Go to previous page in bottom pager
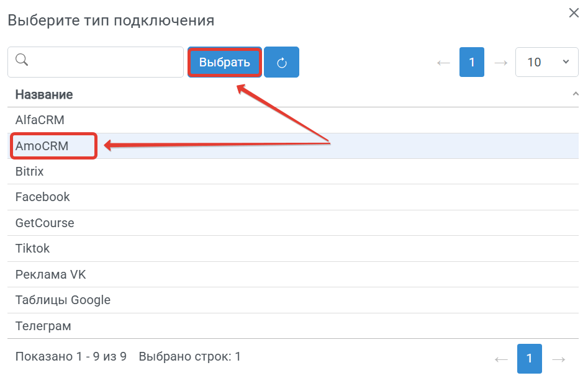 (x=501, y=360)
